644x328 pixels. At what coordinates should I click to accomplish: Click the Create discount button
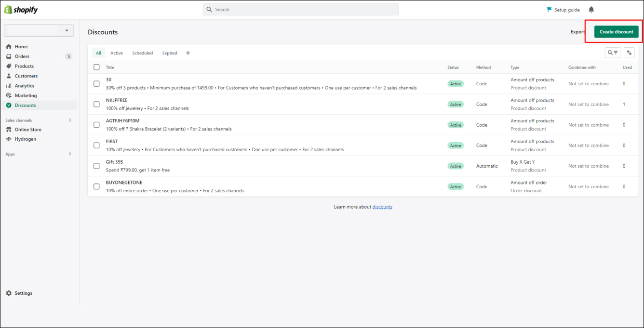(617, 32)
